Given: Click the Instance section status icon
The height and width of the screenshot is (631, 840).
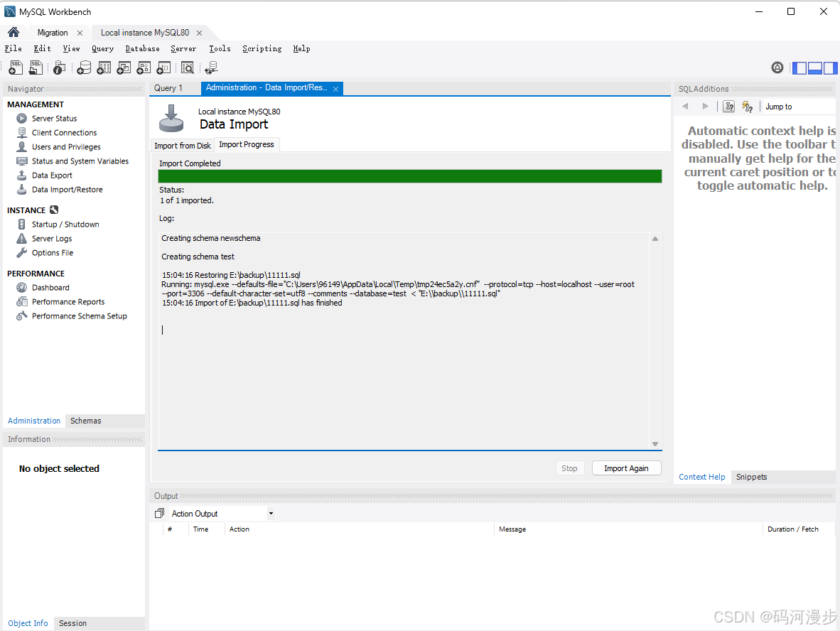Looking at the screenshot, I should coord(54,210).
